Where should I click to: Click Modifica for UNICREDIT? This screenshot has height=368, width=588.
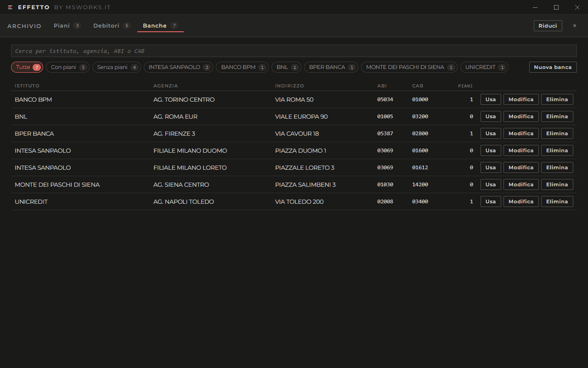point(521,201)
